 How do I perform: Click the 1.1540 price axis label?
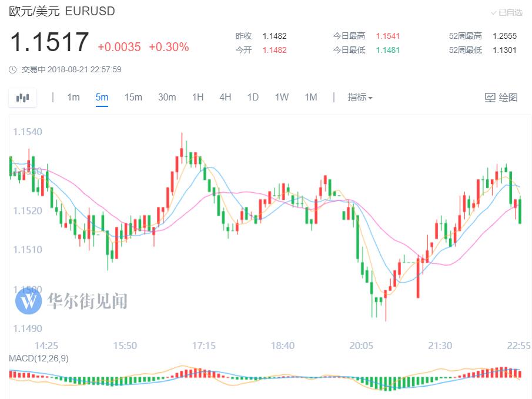click(x=27, y=131)
